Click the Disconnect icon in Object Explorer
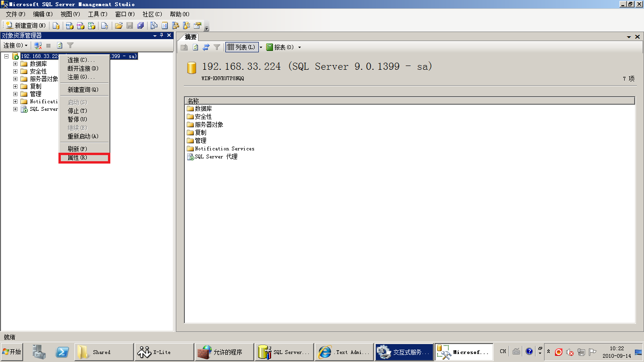Viewport: 644px width, 362px height. [x=38, y=45]
